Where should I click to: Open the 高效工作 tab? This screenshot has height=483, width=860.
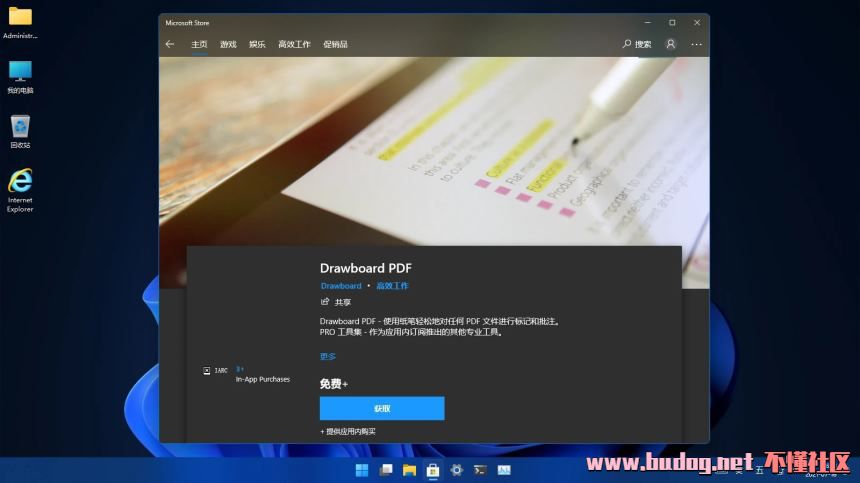point(295,44)
